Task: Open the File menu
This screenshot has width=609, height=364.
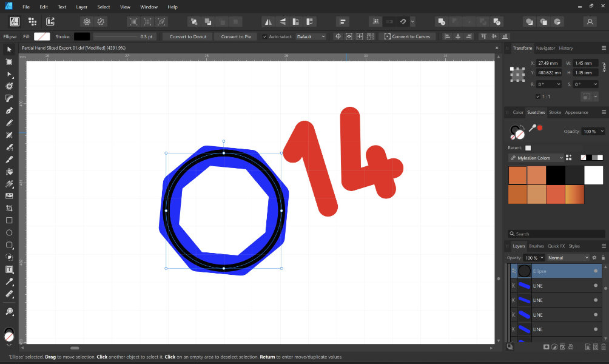Action: coord(26,7)
